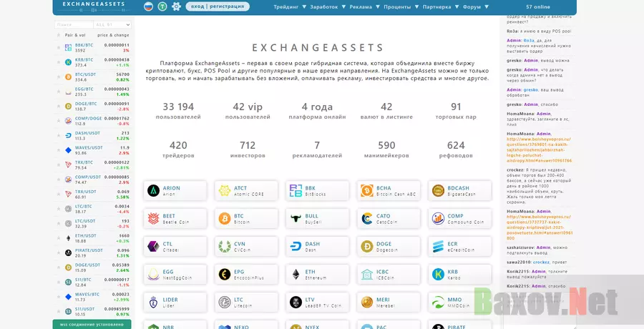Expand the Форум menu
The width and height of the screenshot is (644, 329).
[x=476, y=7]
